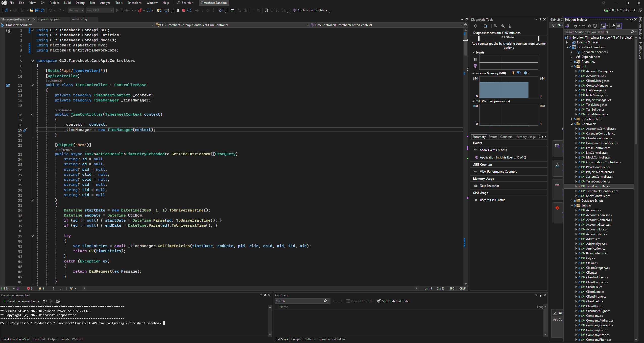The height and width of the screenshot is (343, 644).
Task: Toggle auto-hide pin on Solution Explorer
Action: (631, 19)
